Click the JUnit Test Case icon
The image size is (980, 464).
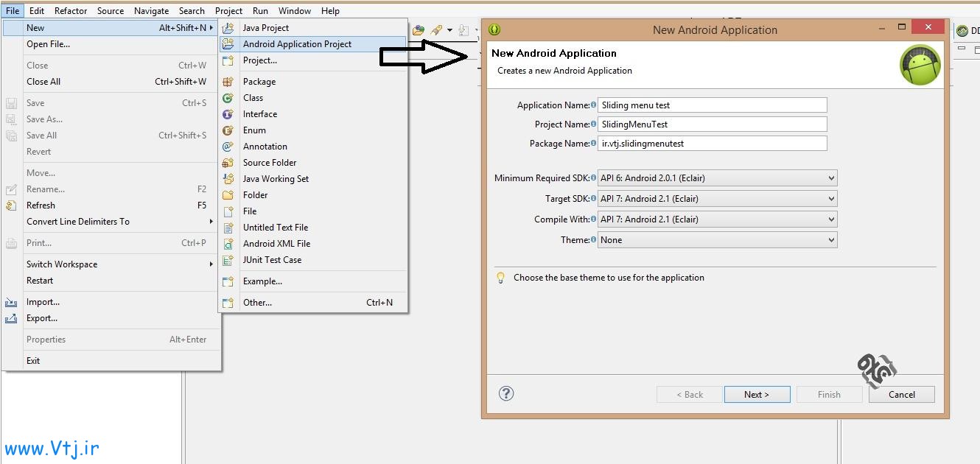228,260
